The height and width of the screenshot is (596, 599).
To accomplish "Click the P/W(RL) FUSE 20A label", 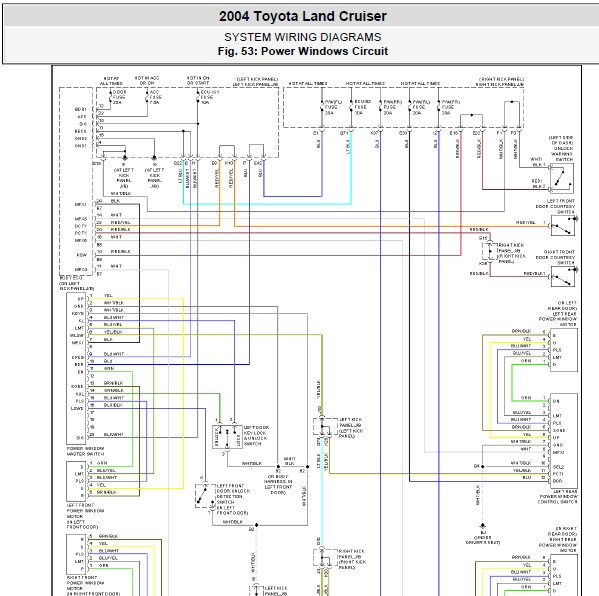I will (x=421, y=107).
